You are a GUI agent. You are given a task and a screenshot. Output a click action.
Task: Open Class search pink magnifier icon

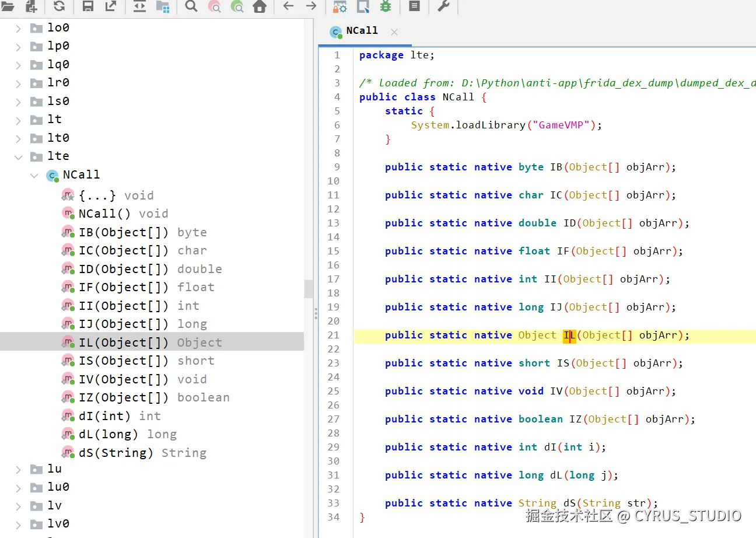pyautogui.click(x=215, y=6)
